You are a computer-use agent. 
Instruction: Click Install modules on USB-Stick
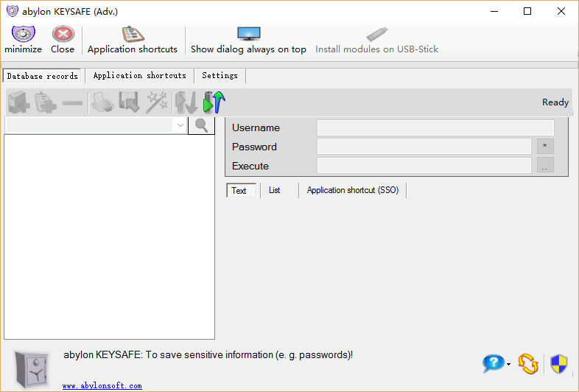click(x=376, y=40)
